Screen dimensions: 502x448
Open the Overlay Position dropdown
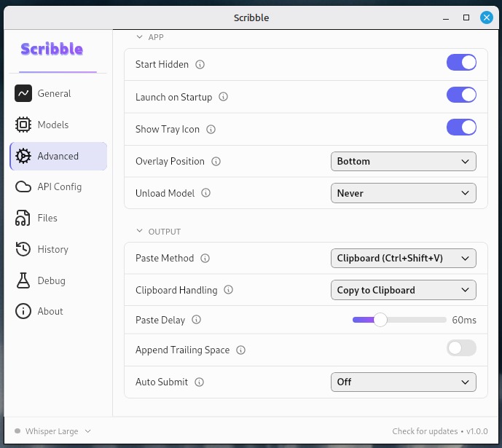(404, 161)
